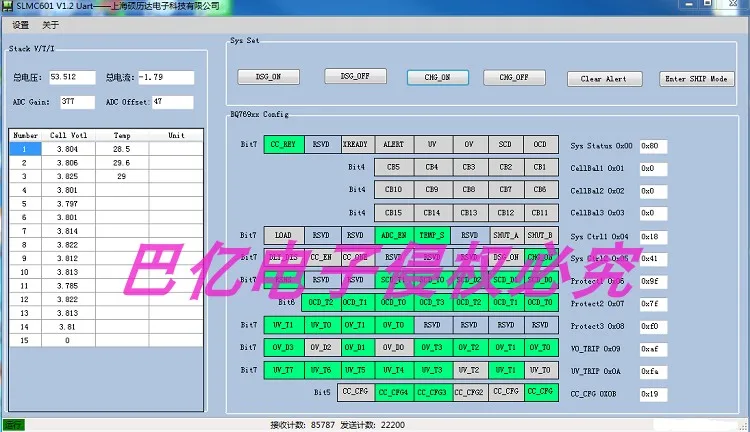Toggle the OV_D2 bit

pyautogui.click(x=321, y=347)
